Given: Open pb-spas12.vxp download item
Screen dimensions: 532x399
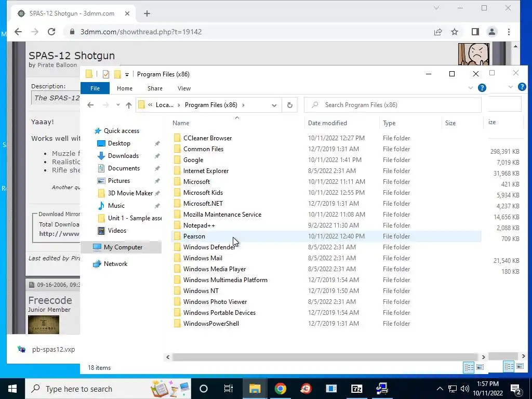Looking at the screenshot, I should [x=46, y=349].
